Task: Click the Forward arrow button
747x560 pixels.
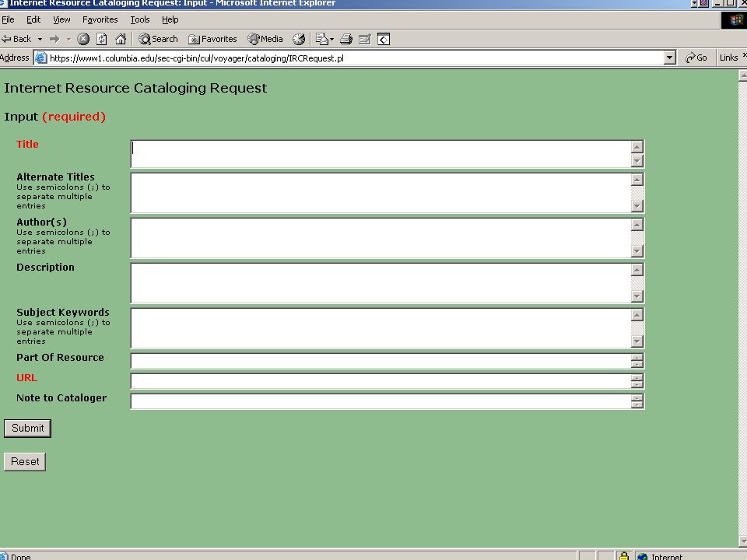Action: point(54,39)
